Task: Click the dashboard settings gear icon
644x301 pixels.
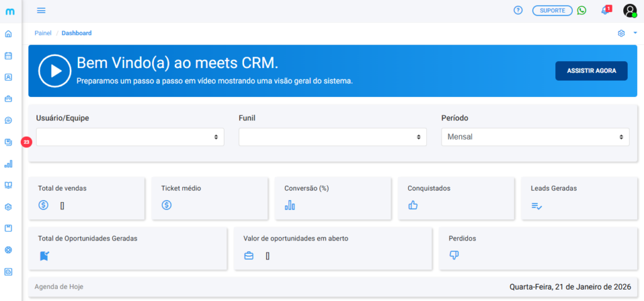Action: 621,33
